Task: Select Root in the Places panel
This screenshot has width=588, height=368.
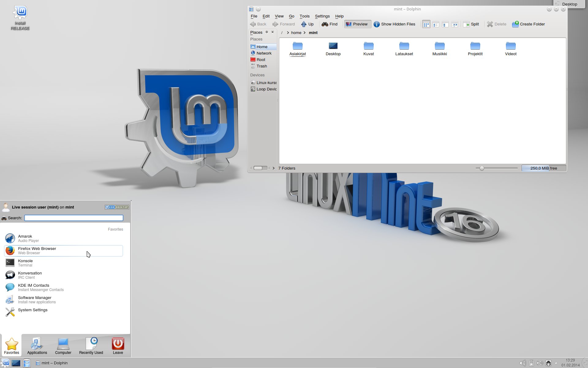Action: 263,59
